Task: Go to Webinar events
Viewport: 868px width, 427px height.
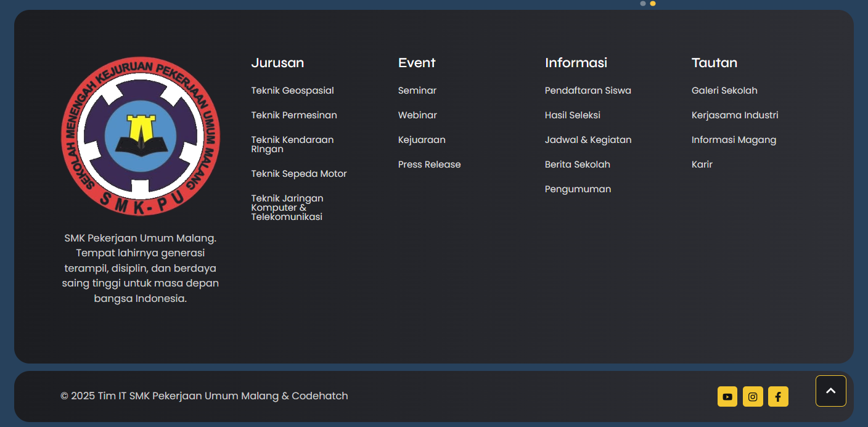Action: coord(417,115)
